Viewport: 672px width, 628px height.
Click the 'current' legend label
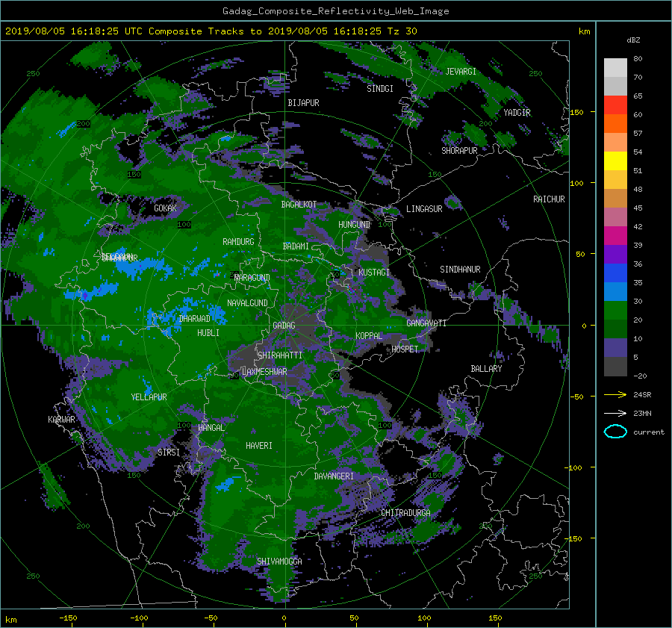(649, 432)
